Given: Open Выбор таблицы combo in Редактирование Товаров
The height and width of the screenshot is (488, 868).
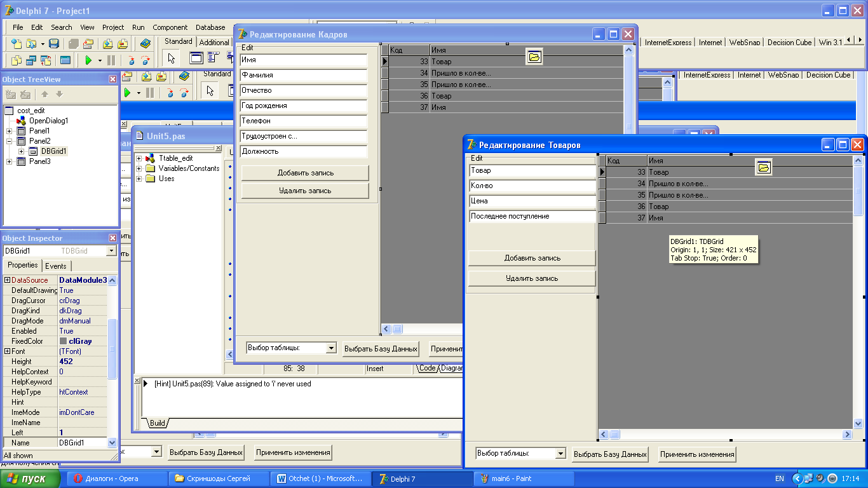Looking at the screenshot, I should pos(560,454).
